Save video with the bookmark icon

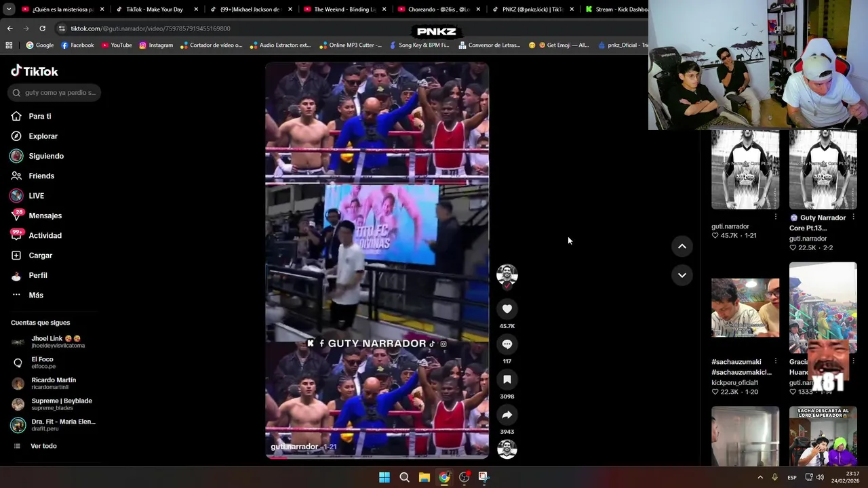507,380
